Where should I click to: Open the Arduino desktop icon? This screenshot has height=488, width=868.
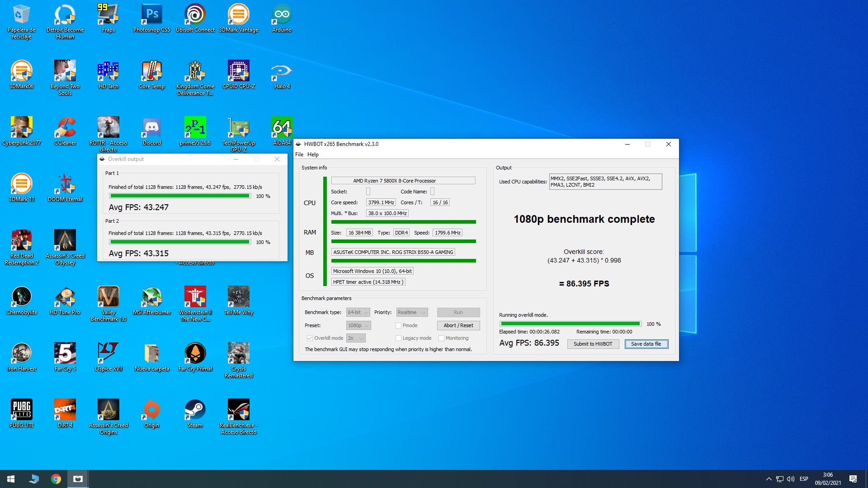pyautogui.click(x=282, y=19)
